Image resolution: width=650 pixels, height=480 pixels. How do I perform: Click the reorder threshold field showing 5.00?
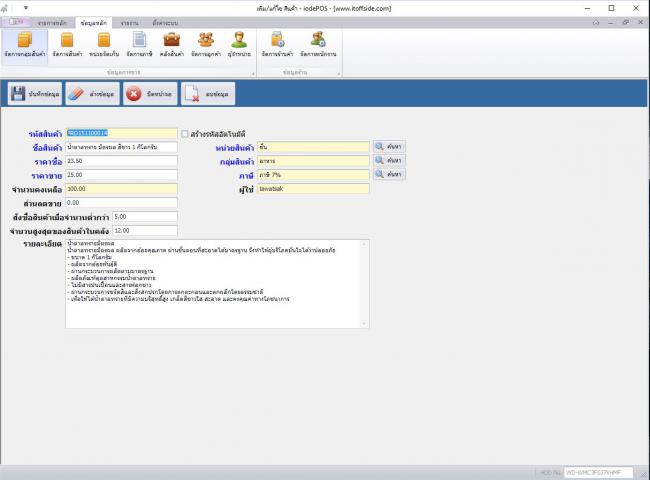point(145,216)
